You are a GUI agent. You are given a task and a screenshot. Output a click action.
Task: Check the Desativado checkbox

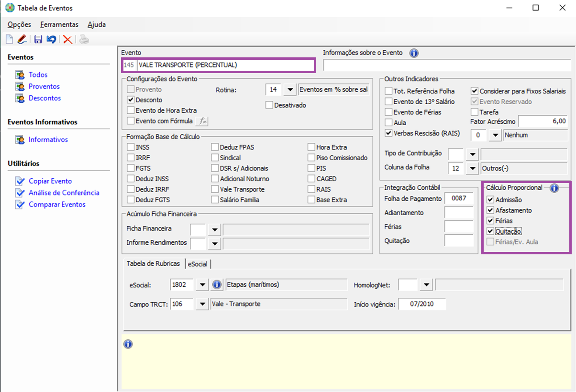(x=269, y=105)
